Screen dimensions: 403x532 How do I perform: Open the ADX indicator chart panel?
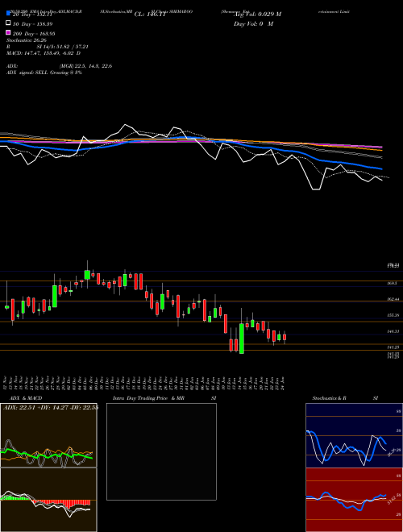click(x=48, y=435)
